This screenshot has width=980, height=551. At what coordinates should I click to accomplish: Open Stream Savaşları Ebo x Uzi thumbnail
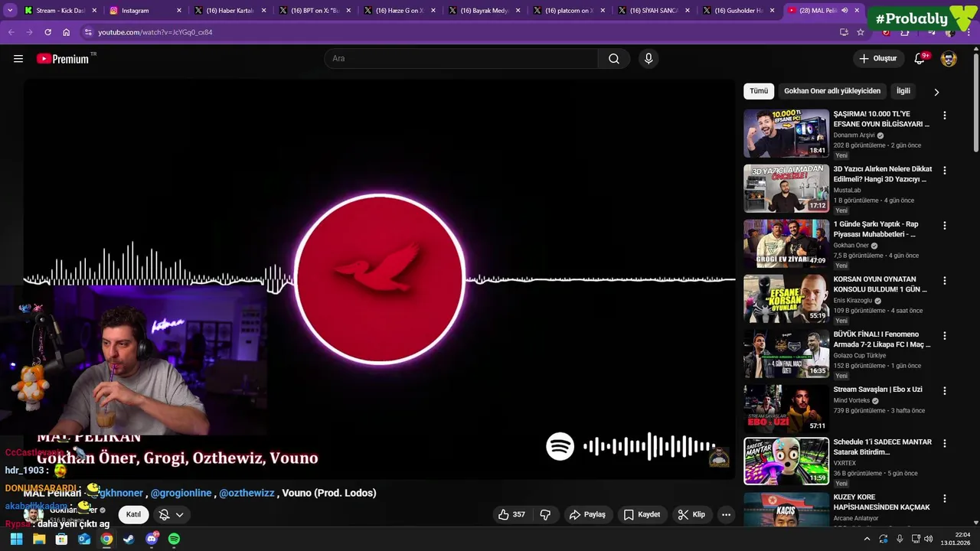point(786,409)
